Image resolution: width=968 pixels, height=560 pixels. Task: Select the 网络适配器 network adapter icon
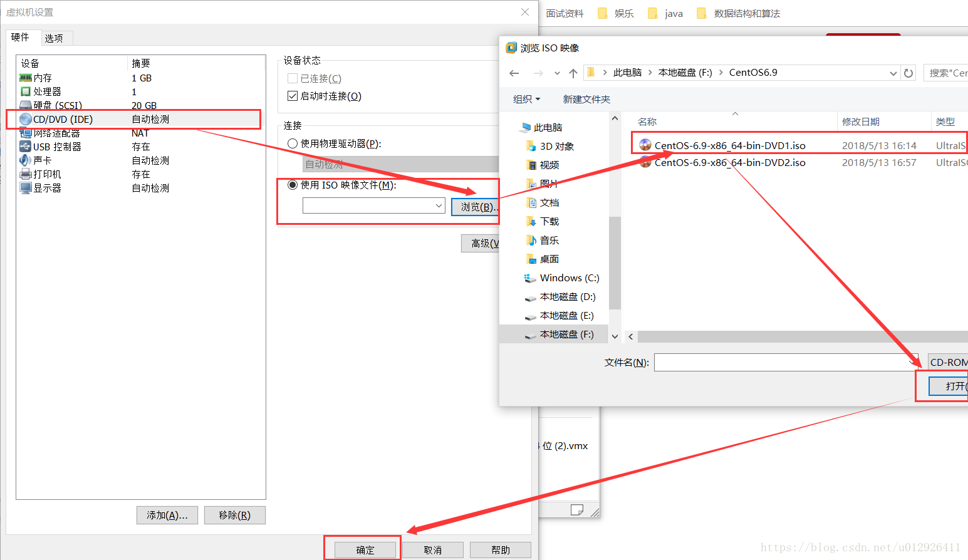(x=26, y=133)
